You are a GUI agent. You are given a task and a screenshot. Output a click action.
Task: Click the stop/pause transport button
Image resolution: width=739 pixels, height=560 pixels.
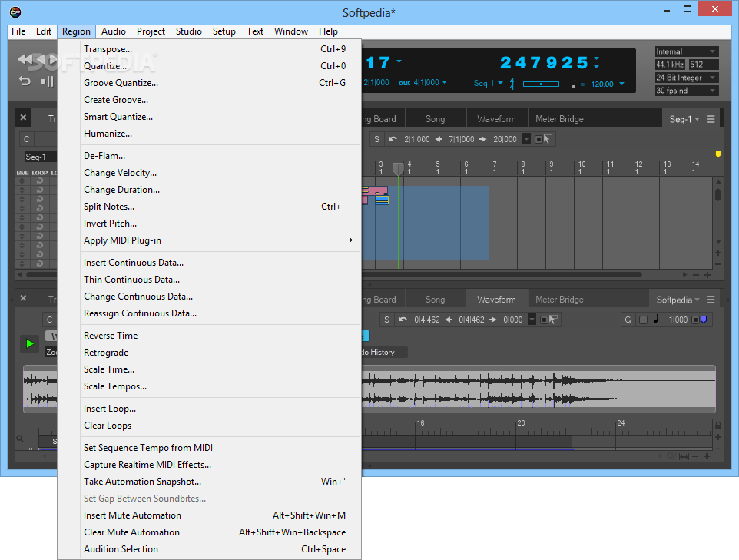coord(47,81)
